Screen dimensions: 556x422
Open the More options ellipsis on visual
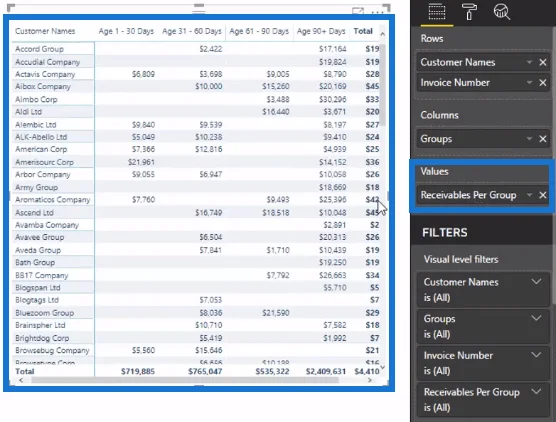[x=378, y=12]
